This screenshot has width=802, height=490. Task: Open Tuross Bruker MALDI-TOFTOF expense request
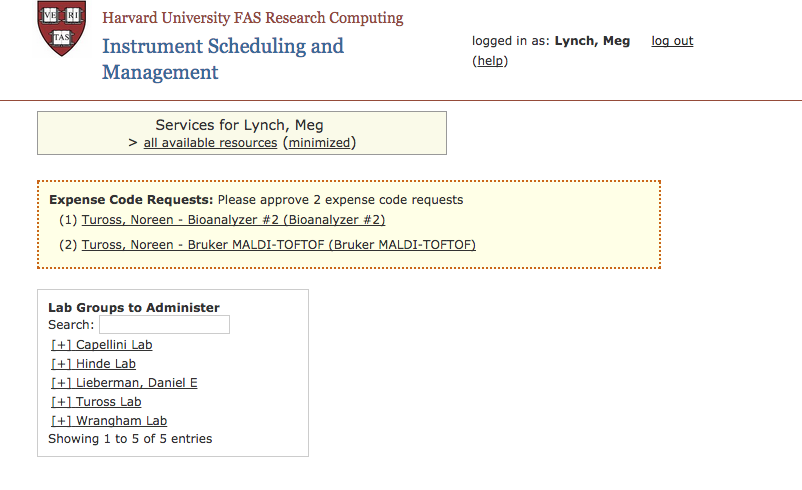[x=279, y=245]
